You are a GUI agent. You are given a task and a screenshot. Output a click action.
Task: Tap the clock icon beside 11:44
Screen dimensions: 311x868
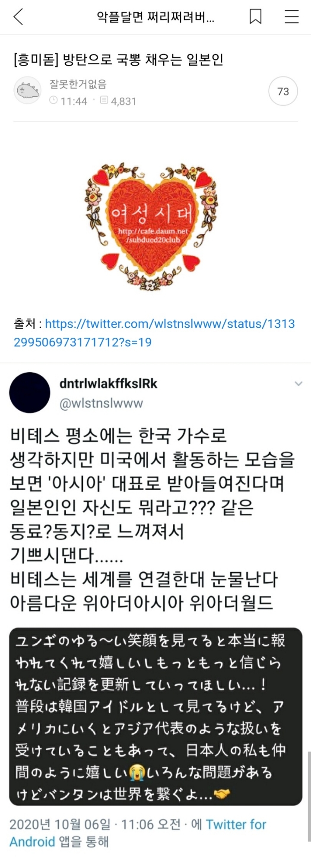tap(54, 101)
